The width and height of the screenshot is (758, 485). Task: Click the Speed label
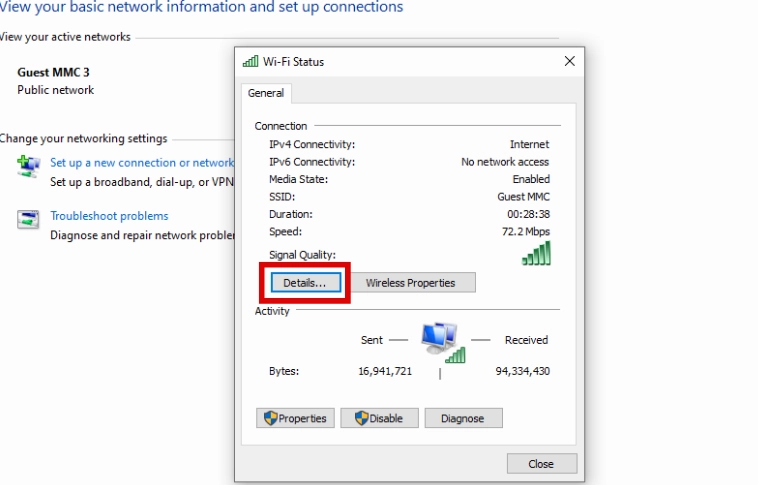click(285, 232)
